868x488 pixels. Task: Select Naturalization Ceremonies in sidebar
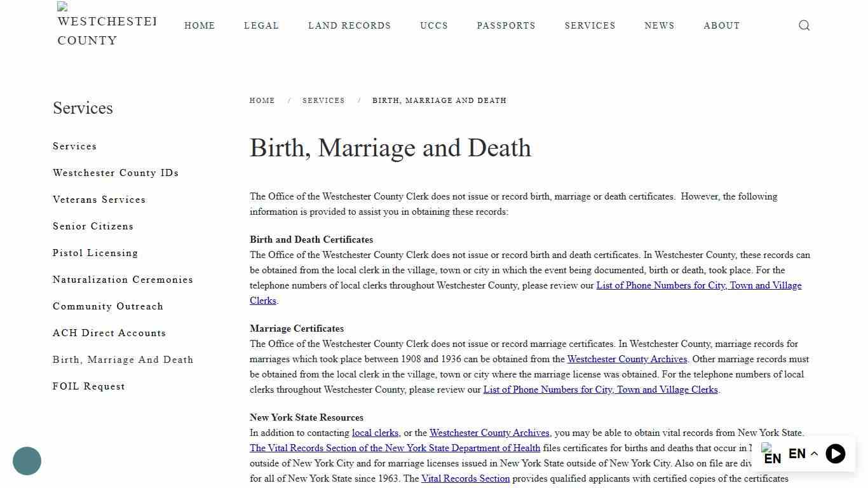123,280
